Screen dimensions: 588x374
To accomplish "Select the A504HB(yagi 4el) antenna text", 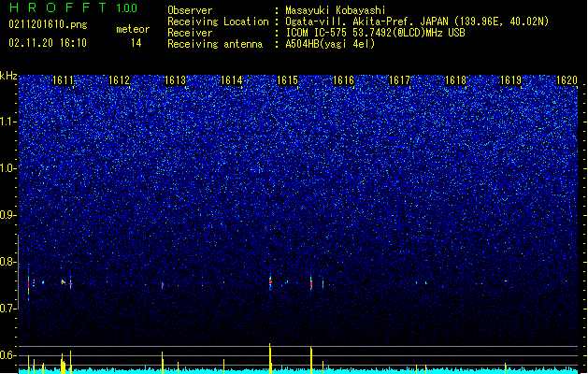I will (x=330, y=44).
